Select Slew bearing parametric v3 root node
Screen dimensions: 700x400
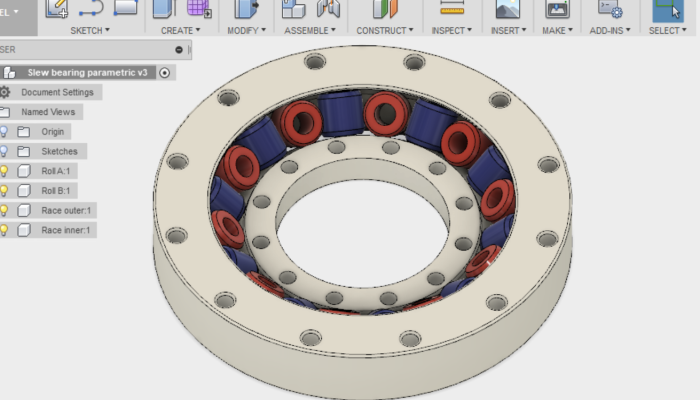[x=88, y=73]
